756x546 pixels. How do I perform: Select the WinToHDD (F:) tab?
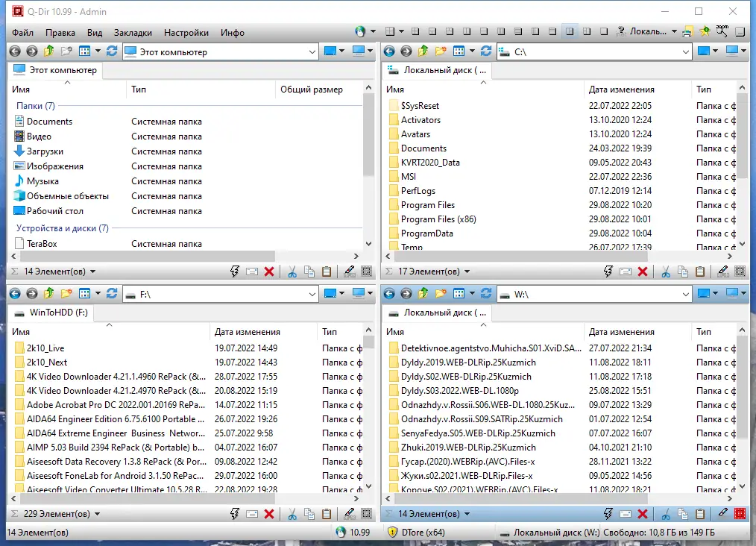51,313
